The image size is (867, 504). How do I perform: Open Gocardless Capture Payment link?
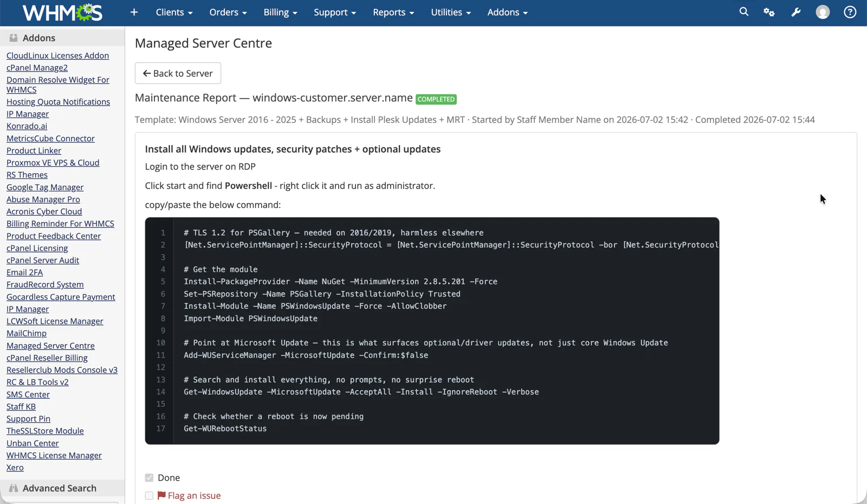point(61,297)
